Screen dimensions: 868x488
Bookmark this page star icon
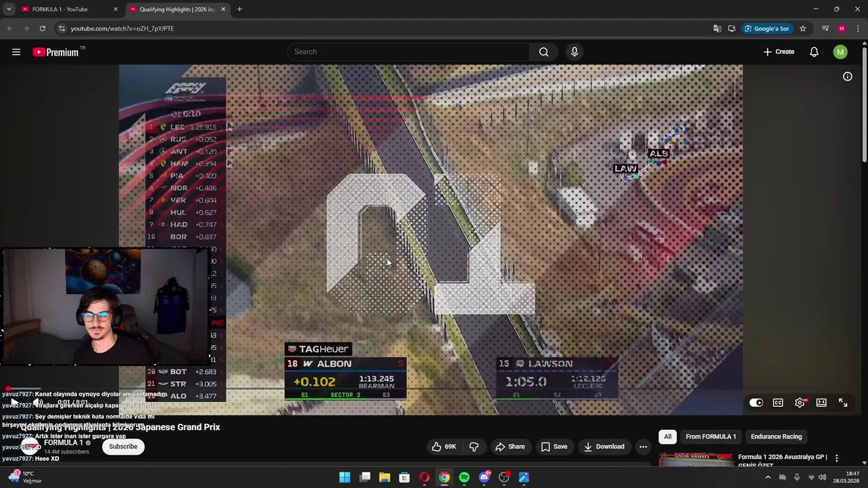(803, 28)
